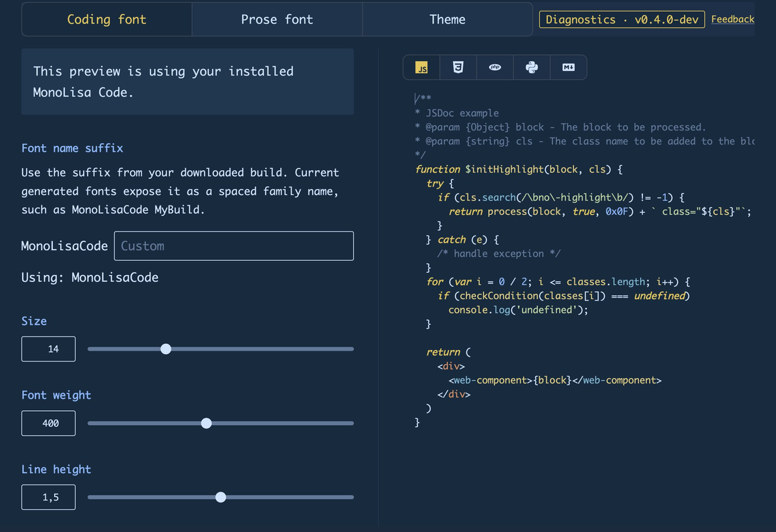Select the PHP language preview icon
The width and height of the screenshot is (776, 532).
pos(495,68)
